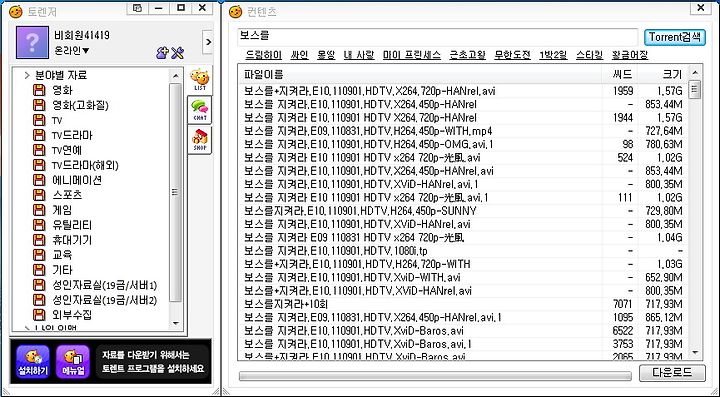The height and width of the screenshot is (397, 720).
Task: Click the 스타킹 keyword link
Action: [590, 55]
